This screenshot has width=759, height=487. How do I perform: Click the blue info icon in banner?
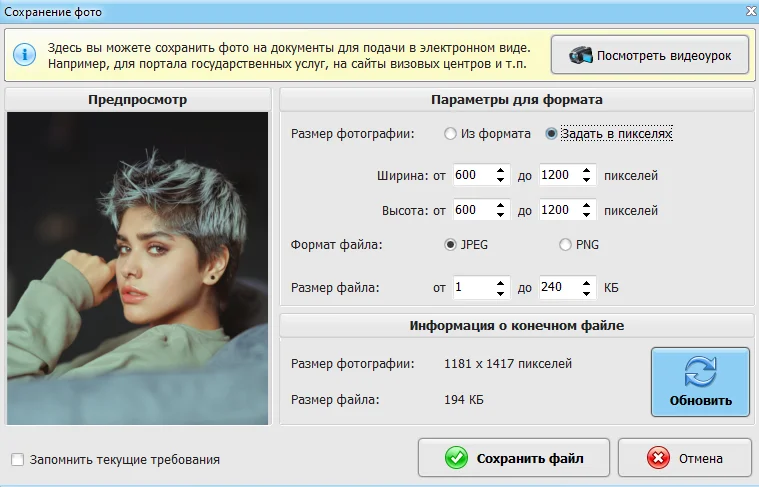[25, 54]
